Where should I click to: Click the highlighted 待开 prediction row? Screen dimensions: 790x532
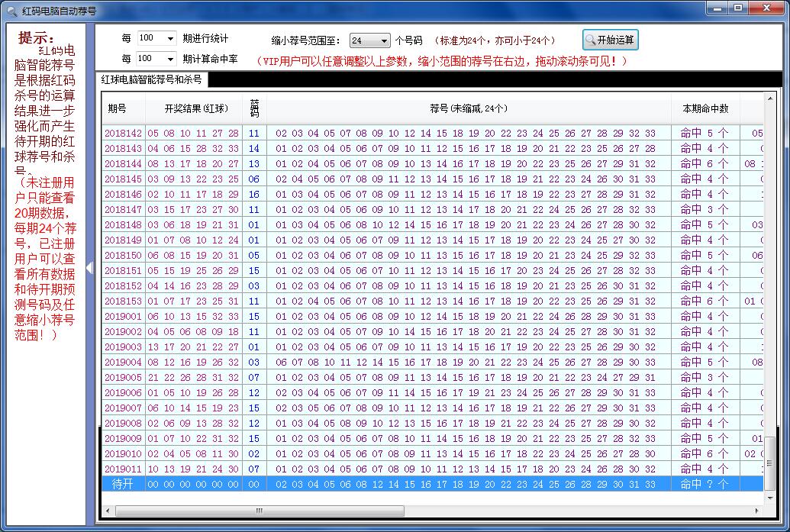[382, 483]
